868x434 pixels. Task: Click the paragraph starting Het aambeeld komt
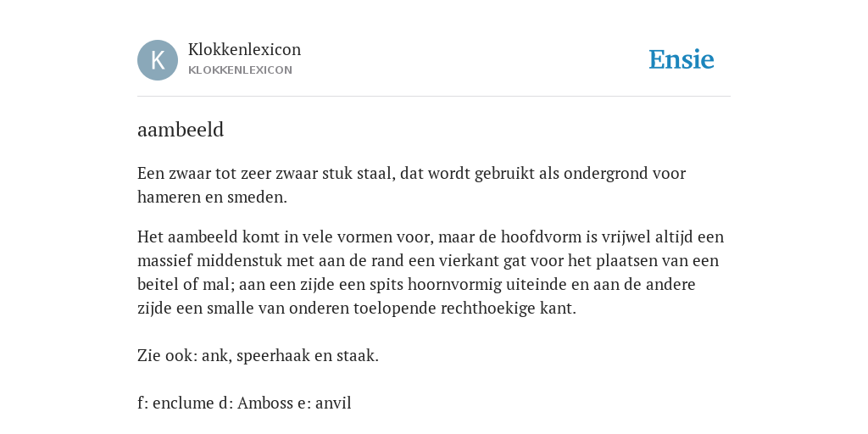tap(431, 272)
